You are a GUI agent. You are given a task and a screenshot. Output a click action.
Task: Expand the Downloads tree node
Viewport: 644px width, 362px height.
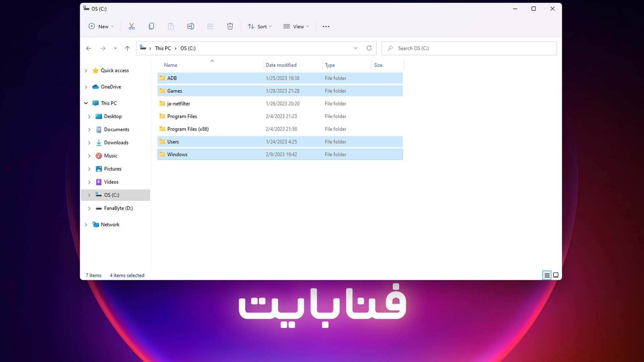point(89,142)
